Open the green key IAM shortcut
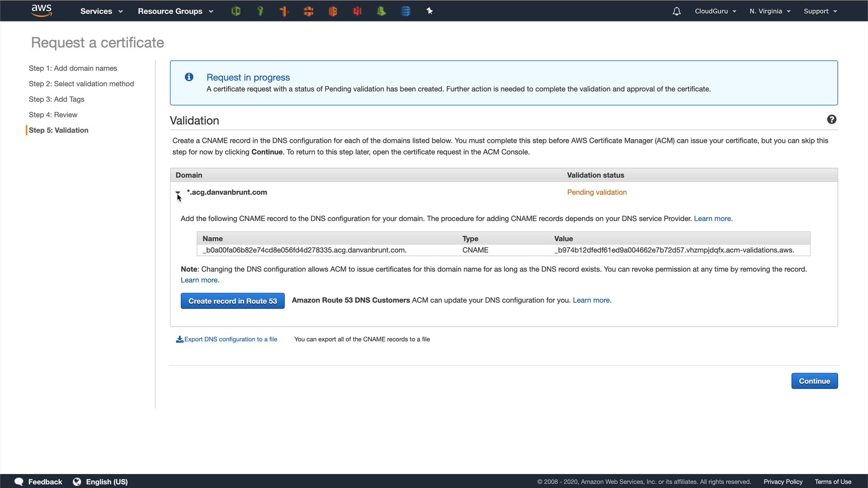Image resolution: width=868 pixels, height=488 pixels. 260,11
